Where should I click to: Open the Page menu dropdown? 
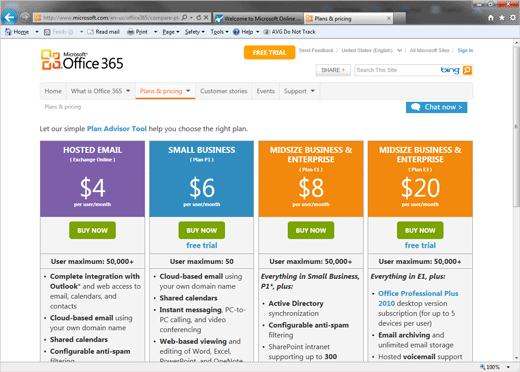click(x=171, y=32)
